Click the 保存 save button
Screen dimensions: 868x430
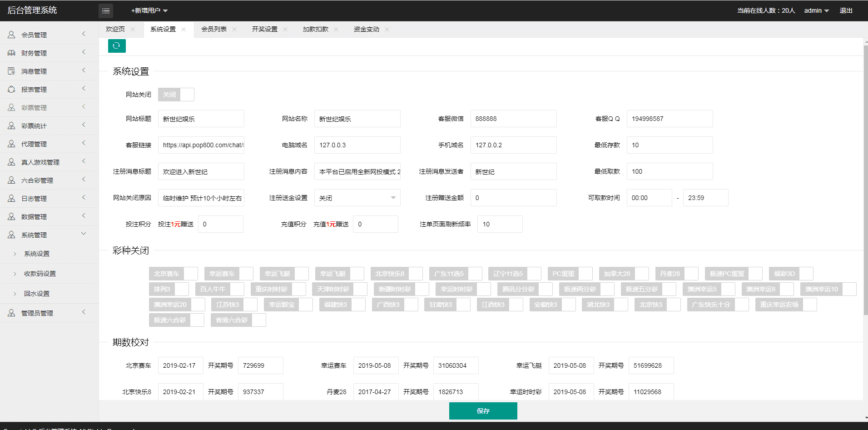(483, 411)
